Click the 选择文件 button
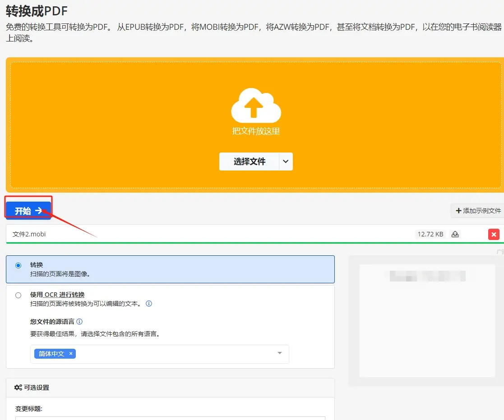504x420 pixels. 249,162
